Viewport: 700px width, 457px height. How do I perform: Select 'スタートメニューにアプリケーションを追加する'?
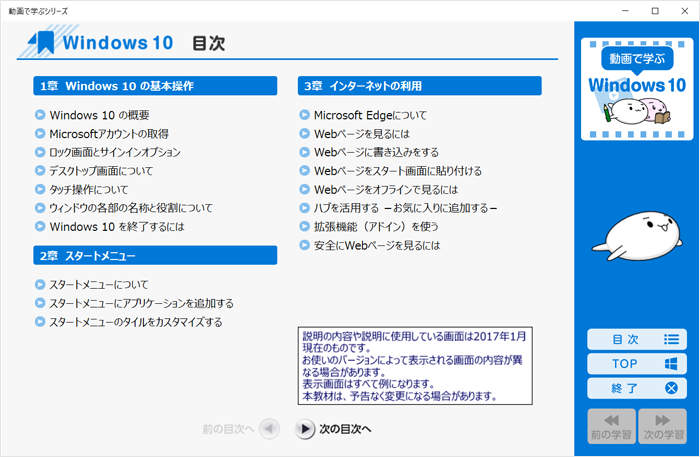pos(141,303)
